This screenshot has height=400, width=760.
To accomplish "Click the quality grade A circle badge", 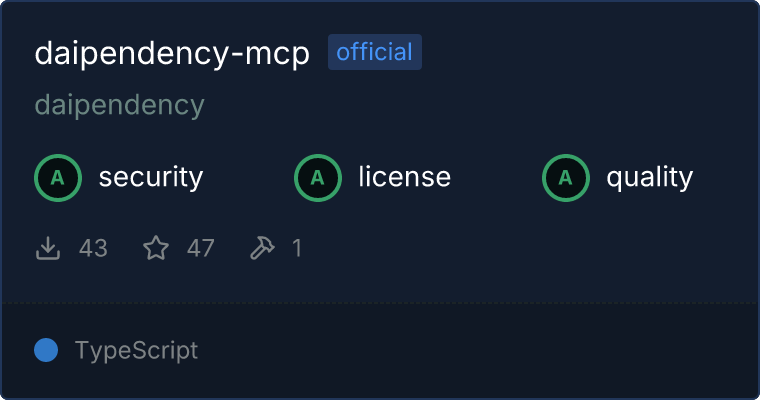I will (x=566, y=178).
